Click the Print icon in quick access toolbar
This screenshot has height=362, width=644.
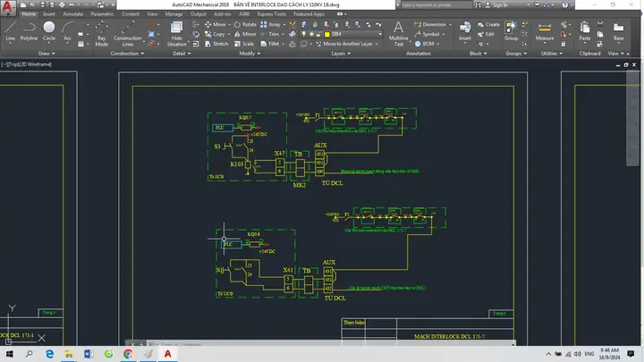point(62,5)
